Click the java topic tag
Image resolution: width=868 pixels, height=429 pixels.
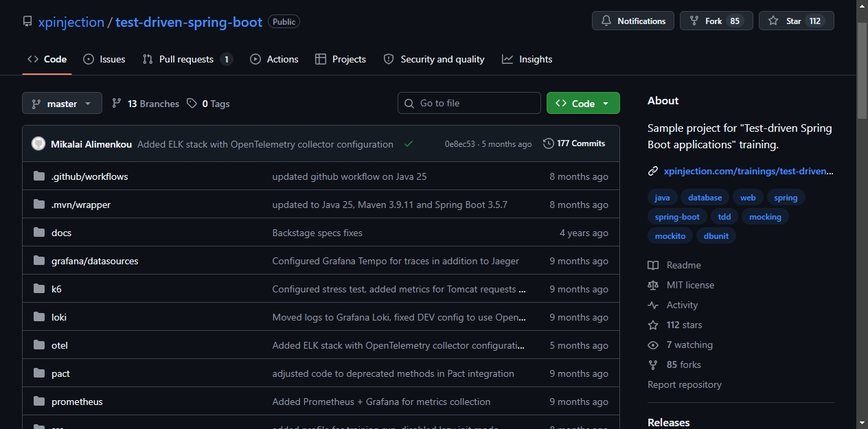pos(662,198)
